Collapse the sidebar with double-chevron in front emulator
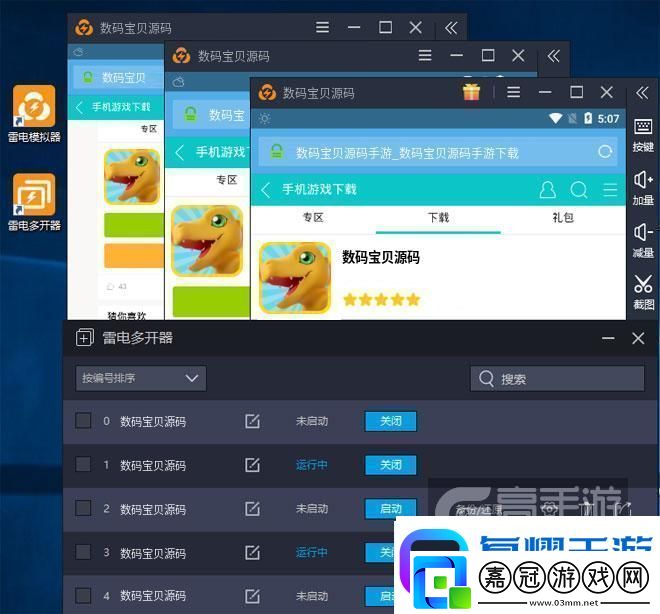The image size is (660, 614). point(642,92)
